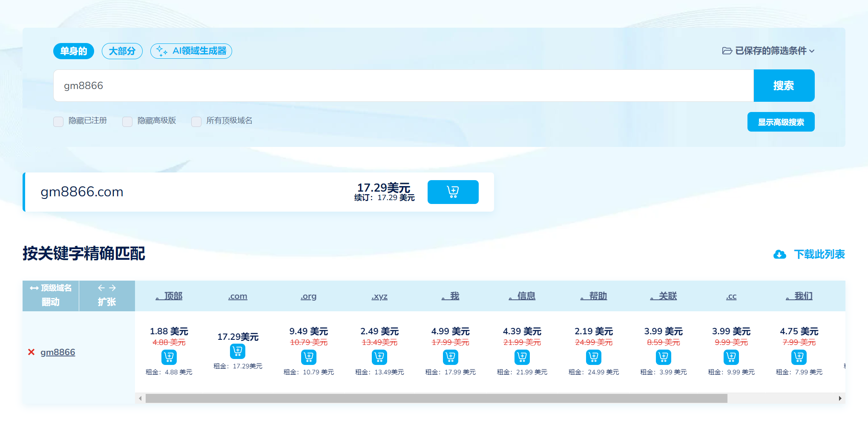Click the scrollbar right arrow
868x422 pixels.
pos(840,398)
